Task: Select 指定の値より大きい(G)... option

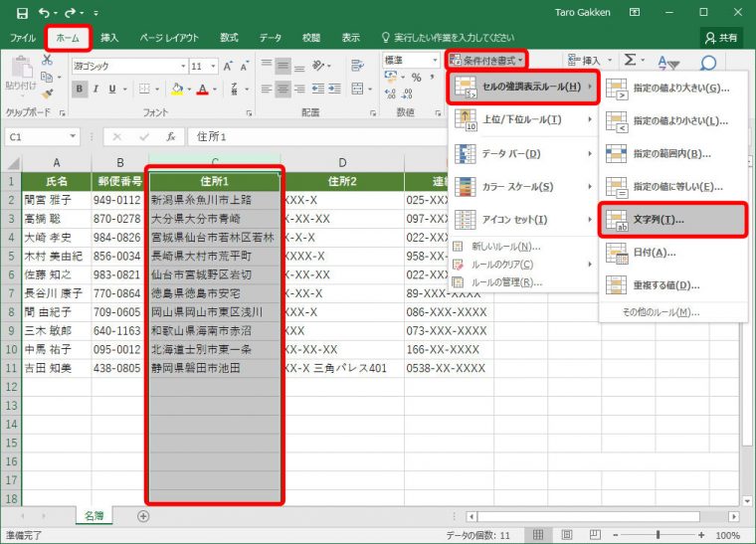Action: [x=672, y=89]
